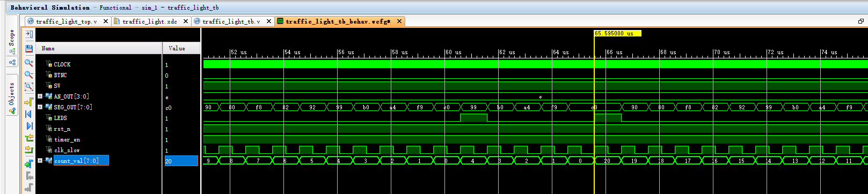This screenshot has height=194, width=868.
Task: Click the LEDS high pulse near 61 us
Action: 473,117
